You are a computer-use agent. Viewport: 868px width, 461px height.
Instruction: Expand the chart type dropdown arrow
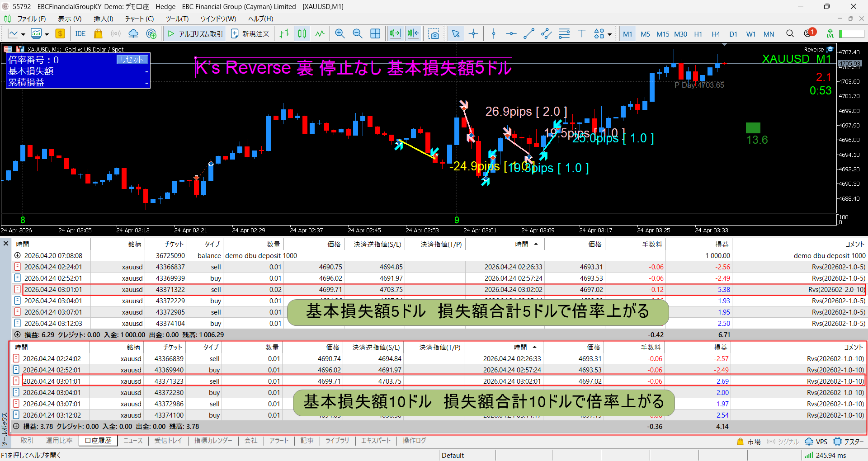[x=23, y=34]
